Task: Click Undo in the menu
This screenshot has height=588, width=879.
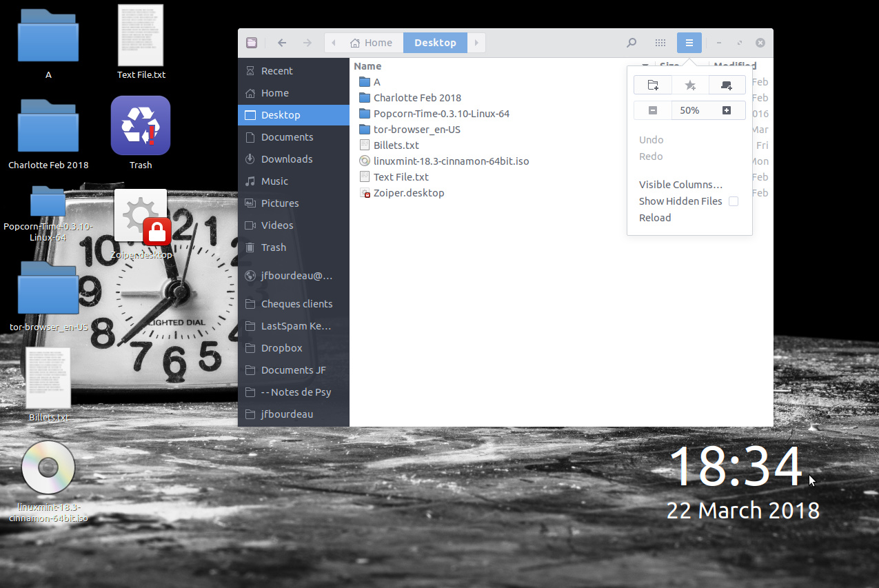Action: 651,139
